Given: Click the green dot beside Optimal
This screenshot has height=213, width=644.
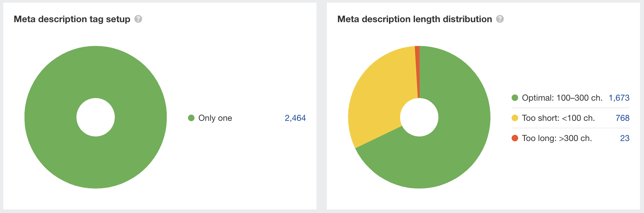Looking at the screenshot, I should tap(515, 98).
